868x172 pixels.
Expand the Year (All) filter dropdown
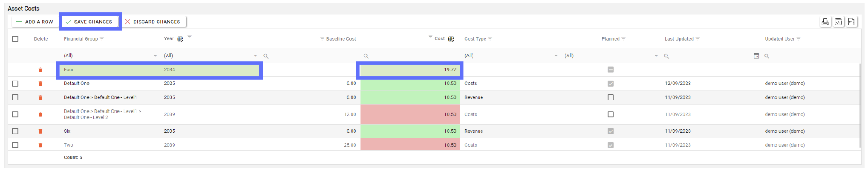[x=210, y=56]
